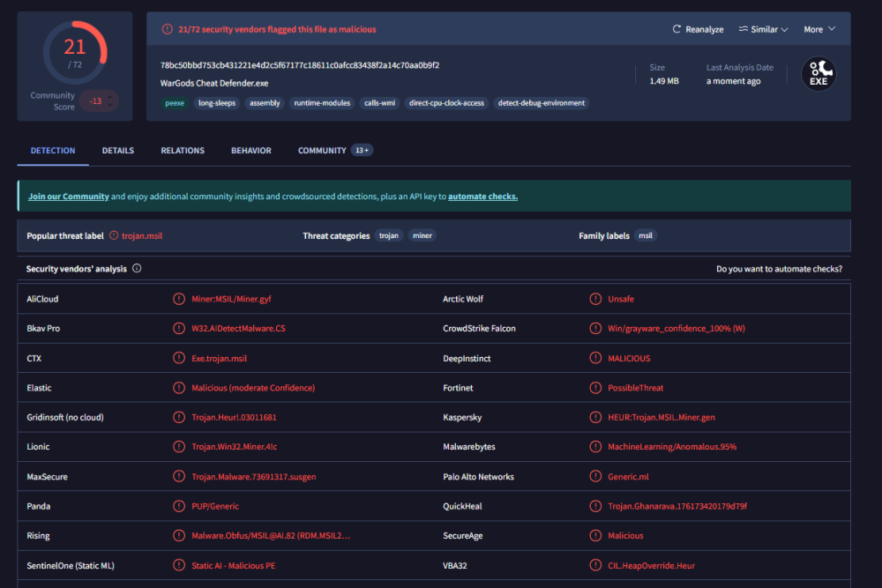This screenshot has width=882, height=588.
Task: Upvote the community score with up arrow
Action: [110, 97]
